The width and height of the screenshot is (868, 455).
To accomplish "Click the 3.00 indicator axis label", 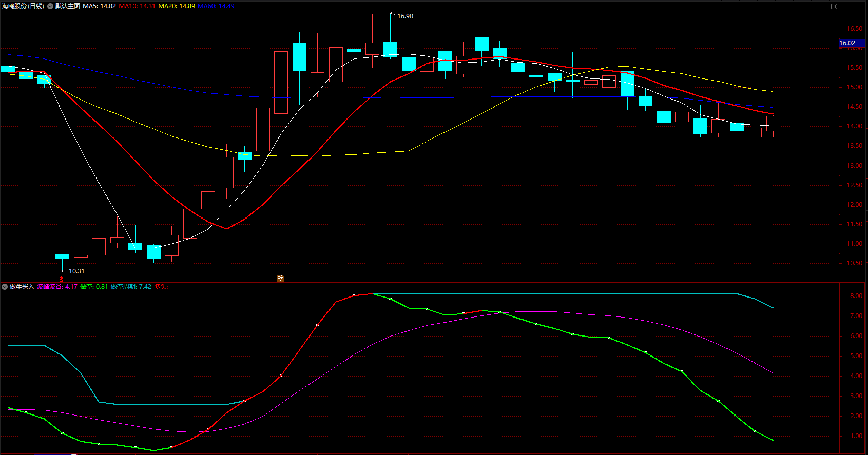I will (x=856, y=396).
